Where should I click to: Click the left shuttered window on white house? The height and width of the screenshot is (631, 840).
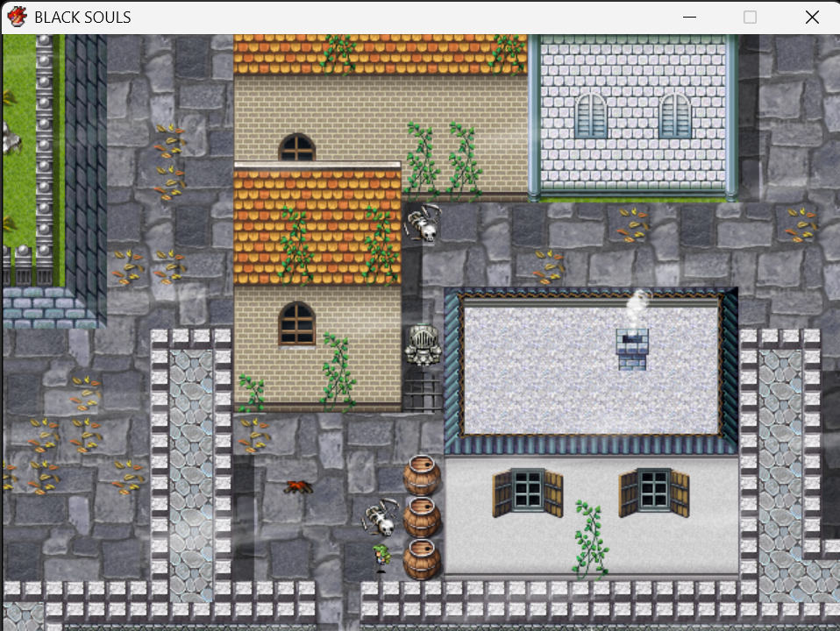tap(528, 493)
